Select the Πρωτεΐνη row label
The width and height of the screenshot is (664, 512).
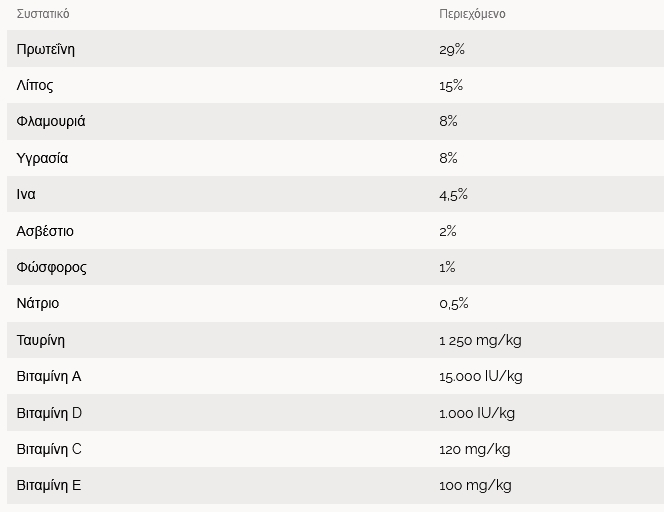click(x=46, y=49)
